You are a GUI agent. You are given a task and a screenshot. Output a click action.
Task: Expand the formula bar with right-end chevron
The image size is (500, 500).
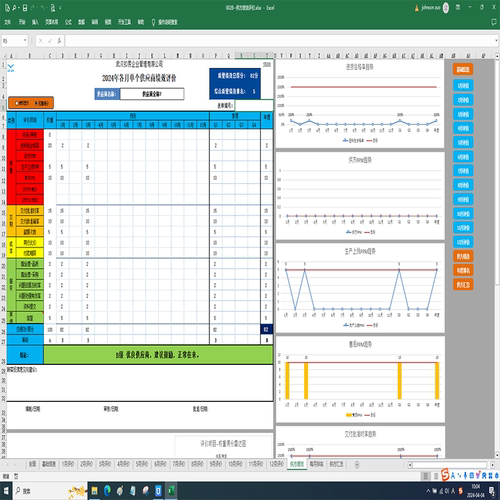click(x=496, y=41)
